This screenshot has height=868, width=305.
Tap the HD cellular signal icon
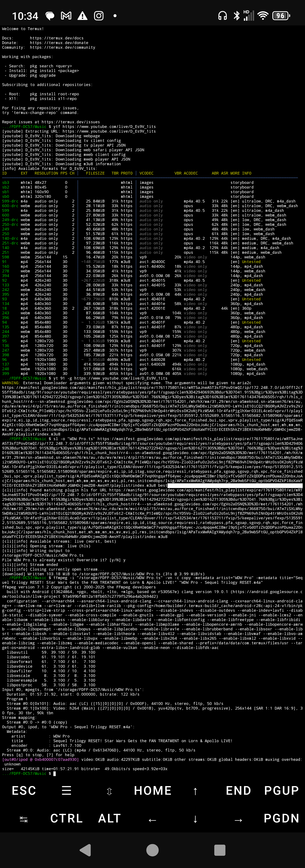click(x=248, y=15)
